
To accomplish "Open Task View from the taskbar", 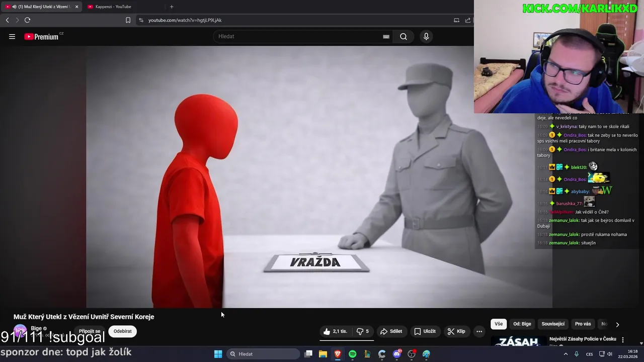I will tap(308, 354).
